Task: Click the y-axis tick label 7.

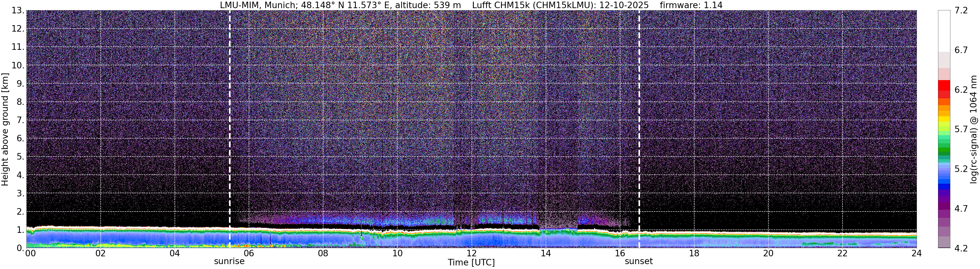Action: (21, 120)
